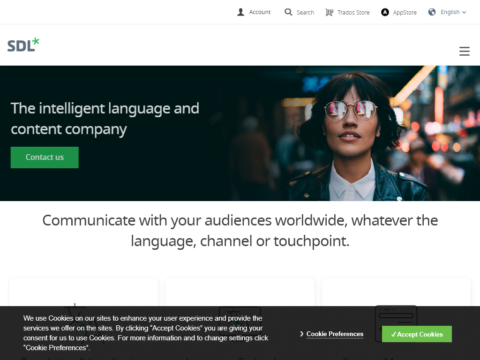Accept Cookies with the green button
This screenshot has width=480, height=360.
417,334
